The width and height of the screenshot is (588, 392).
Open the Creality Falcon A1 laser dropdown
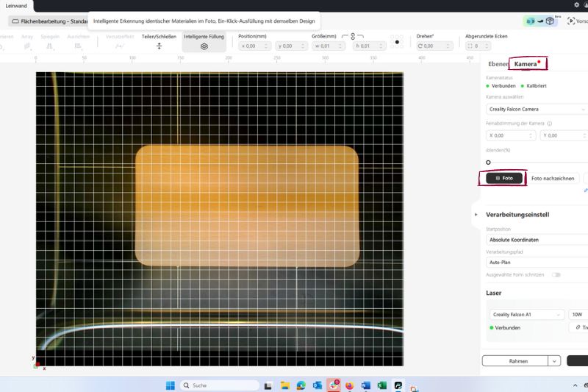pyautogui.click(x=526, y=314)
